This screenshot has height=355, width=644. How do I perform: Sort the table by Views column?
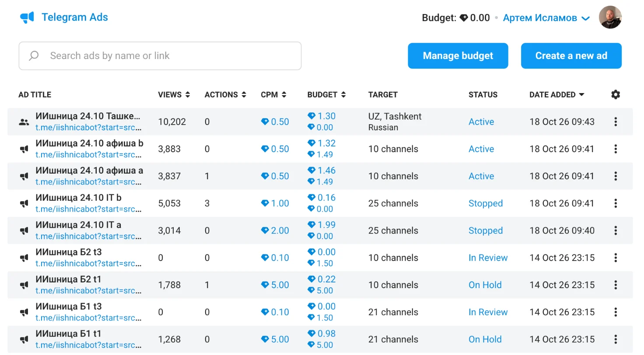point(174,94)
